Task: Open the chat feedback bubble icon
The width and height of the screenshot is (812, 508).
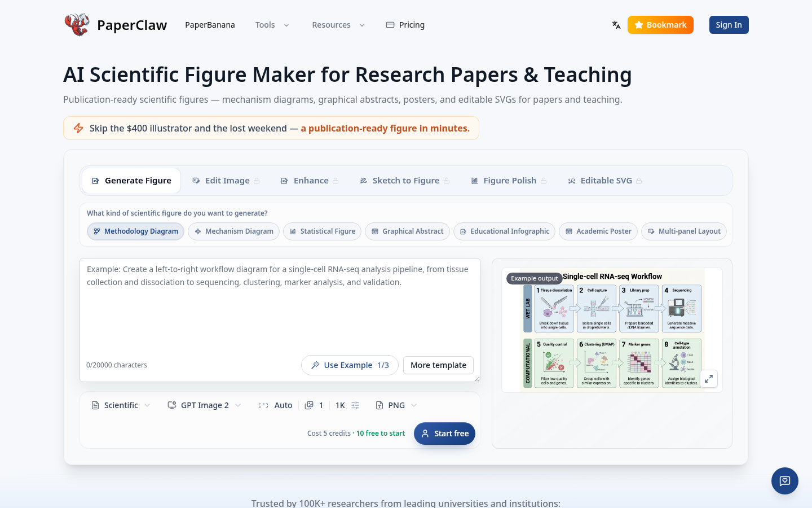Action: tap(785, 481)
